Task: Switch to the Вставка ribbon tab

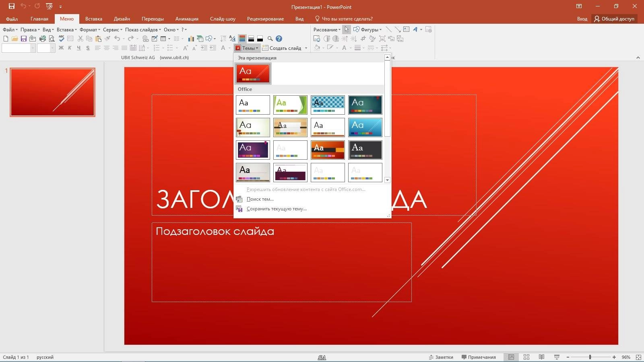Action: click(x=93, y=19)
